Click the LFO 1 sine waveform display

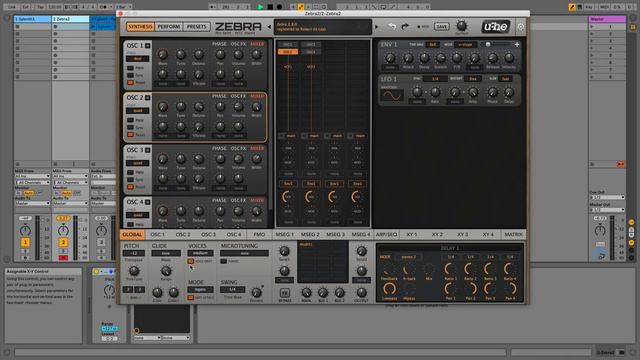coord(391,96)
